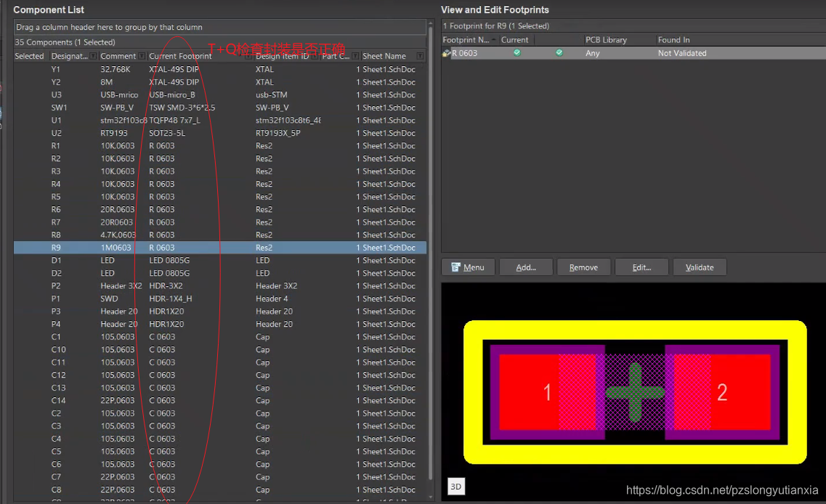The image size is (826, 504).
Task: Click the TQFP48 7x7_L footprint cell
Action: click(x=174, y=120)
